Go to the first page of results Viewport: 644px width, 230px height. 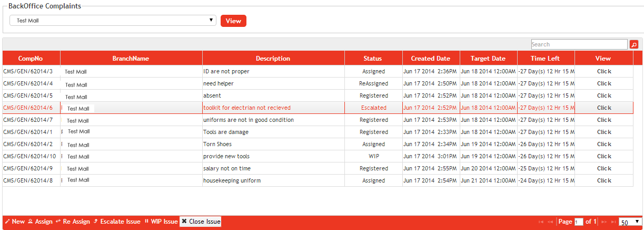541,222
